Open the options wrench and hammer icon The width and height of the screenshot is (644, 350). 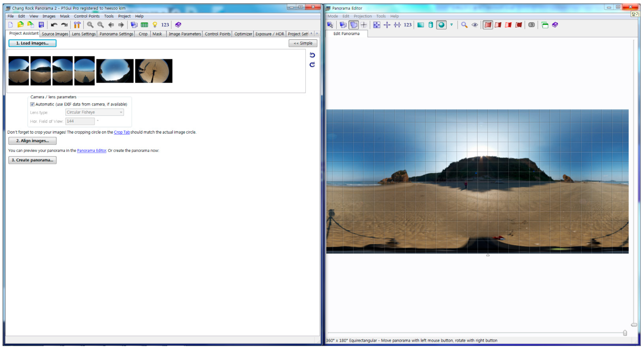point(77,25)
